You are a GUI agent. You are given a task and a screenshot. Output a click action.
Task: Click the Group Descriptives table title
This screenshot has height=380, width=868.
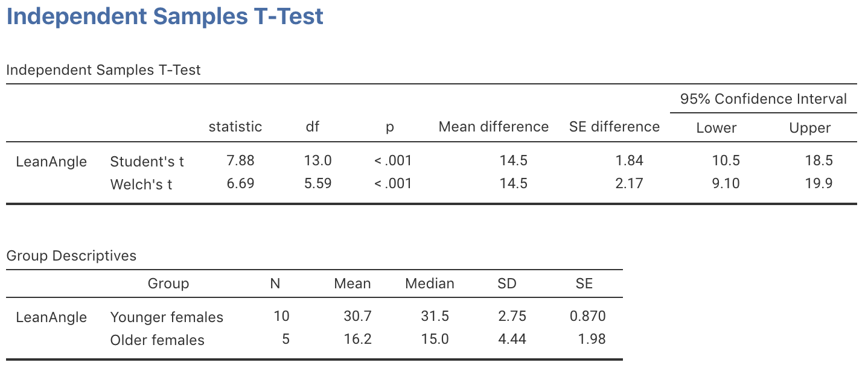pyautogui.click(x=71, y=256)
